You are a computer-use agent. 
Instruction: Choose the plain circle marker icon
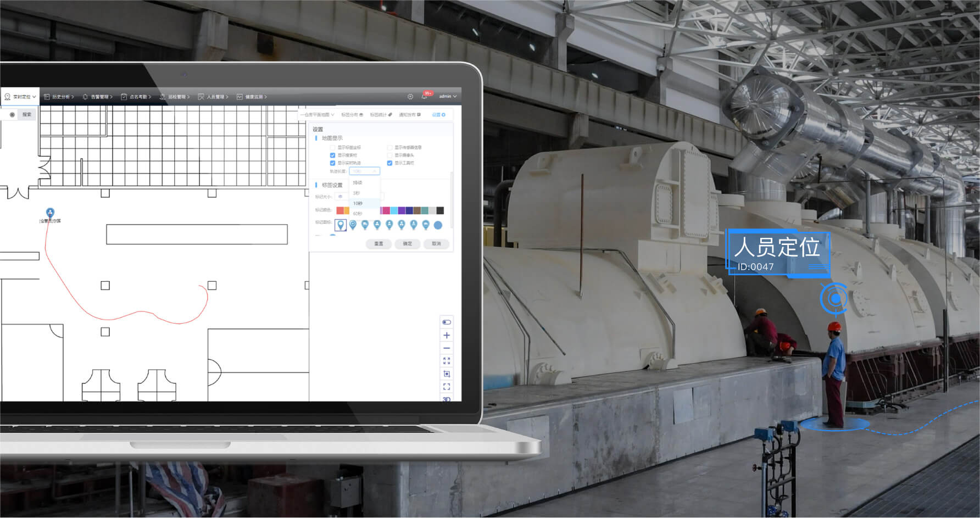[438, 225]
